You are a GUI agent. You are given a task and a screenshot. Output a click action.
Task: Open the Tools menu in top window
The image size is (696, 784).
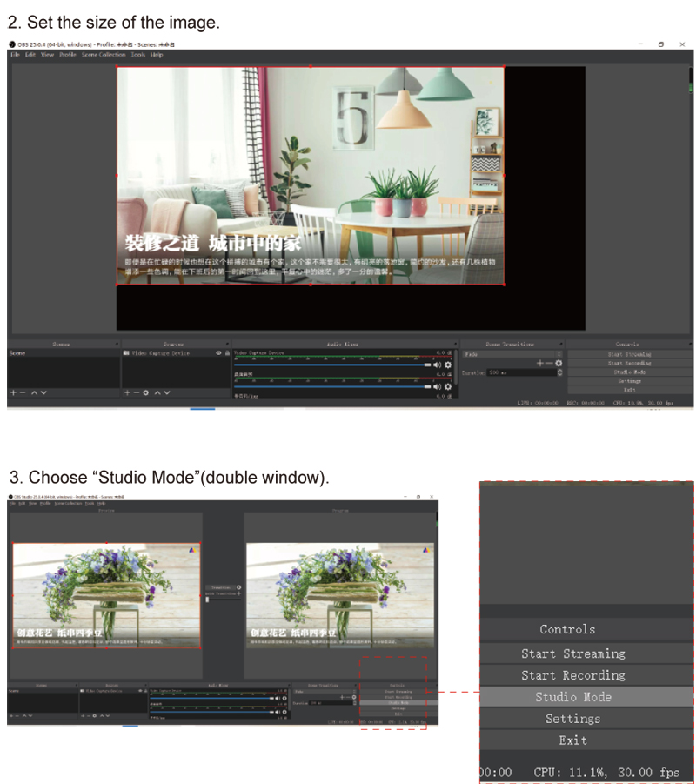pos(138,55)
